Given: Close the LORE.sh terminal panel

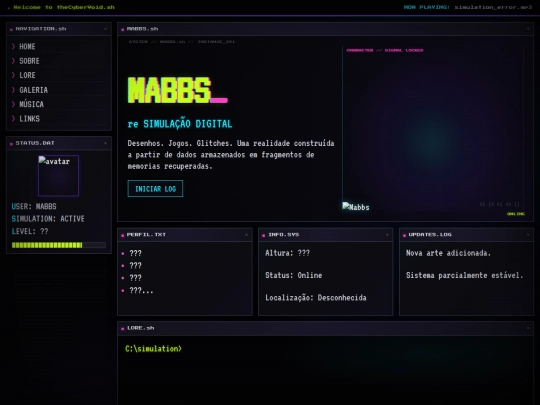Looking at the screenshot, I should (528, 328).
